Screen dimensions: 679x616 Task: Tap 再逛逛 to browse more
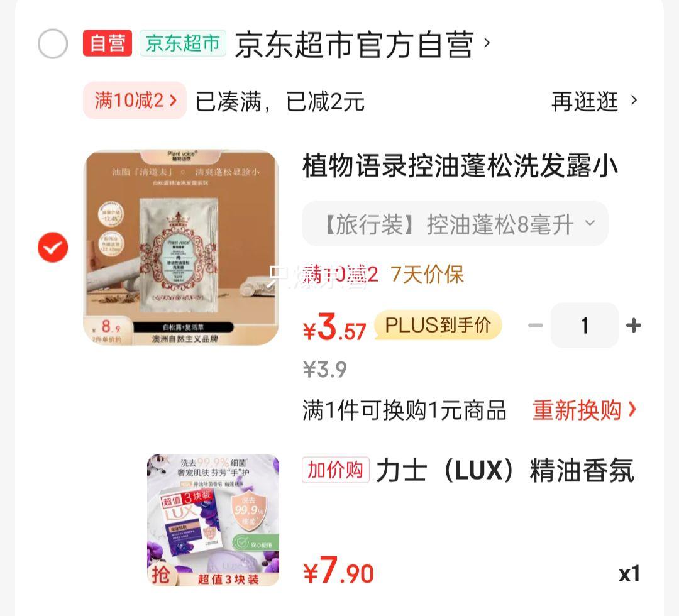coord(594,101)
